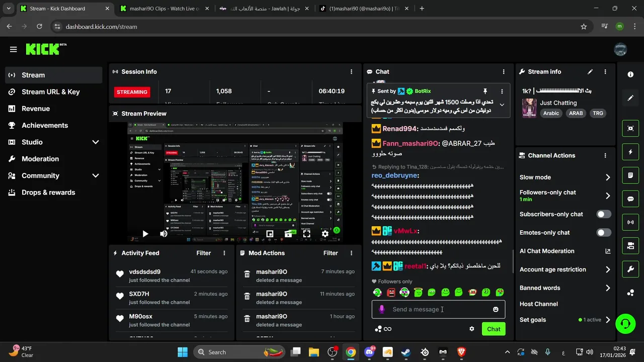644x362 pixels.
Task: Click green Chat send button
Action: pyautogui.click(x=494, y=329)
